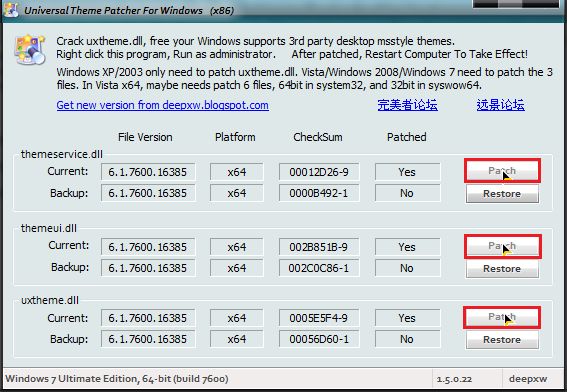Screen dimensions: 567x392
Task: Click the themeservice.dll group label
Action: click(x=62, y=154)
